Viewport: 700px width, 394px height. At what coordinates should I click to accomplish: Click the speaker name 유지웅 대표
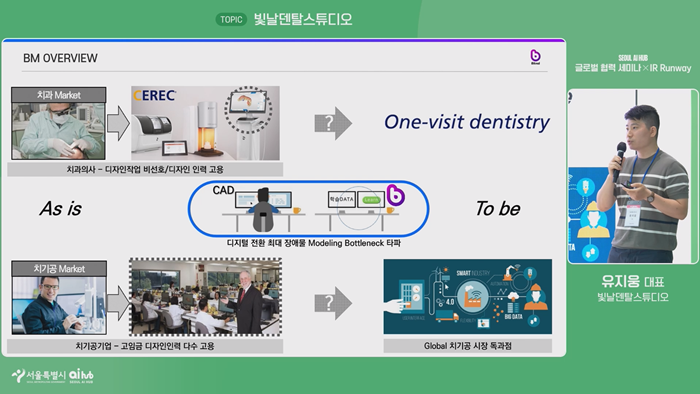click(633, 281)
